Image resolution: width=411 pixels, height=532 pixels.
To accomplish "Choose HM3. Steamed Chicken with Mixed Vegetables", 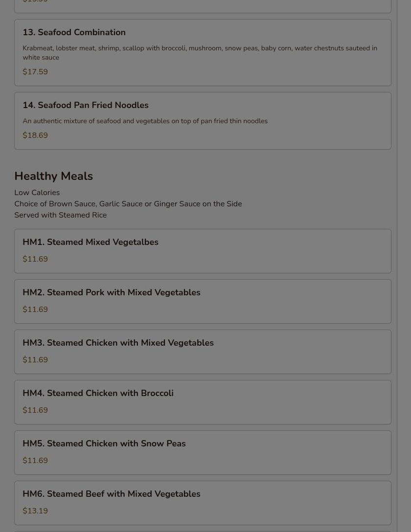I will [118, 343].
